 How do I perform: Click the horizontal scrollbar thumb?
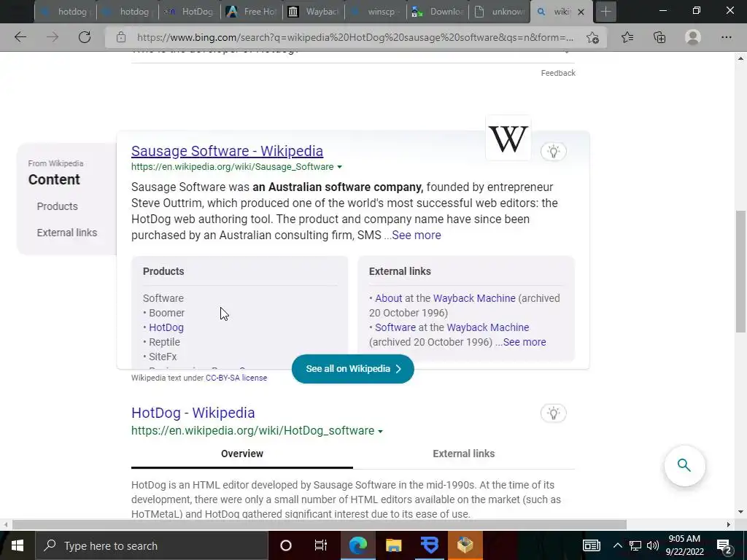click(x=320, y=524)
